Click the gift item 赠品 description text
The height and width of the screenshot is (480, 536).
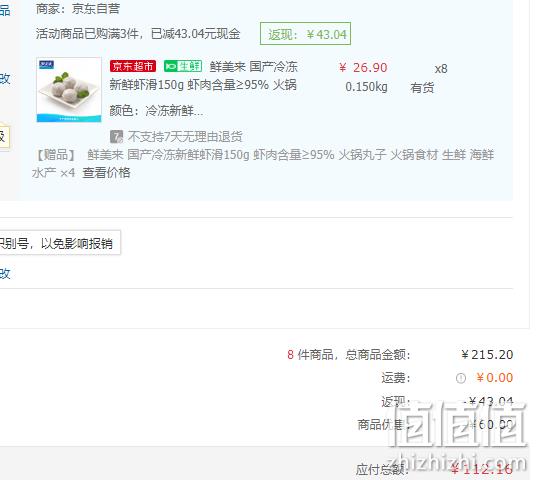click(x=263, y=163)
